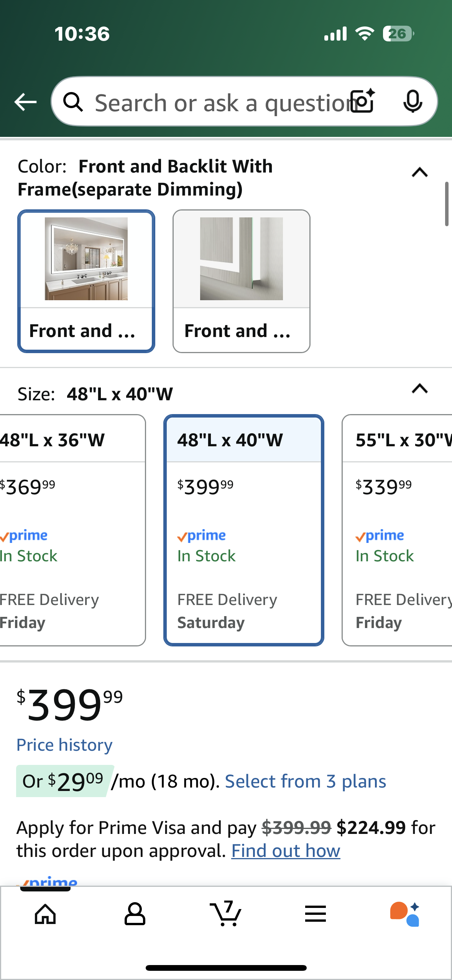Tap the back arrow icon

pos(25,102)
